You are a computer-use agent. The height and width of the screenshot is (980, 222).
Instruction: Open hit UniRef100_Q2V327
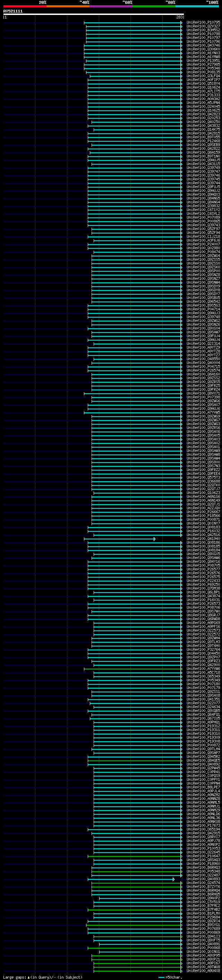pos(203,26)
